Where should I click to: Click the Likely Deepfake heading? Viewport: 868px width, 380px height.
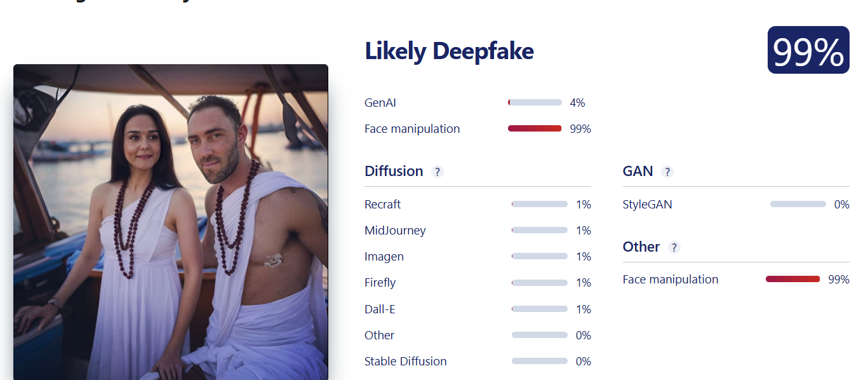tap(449, 51)
